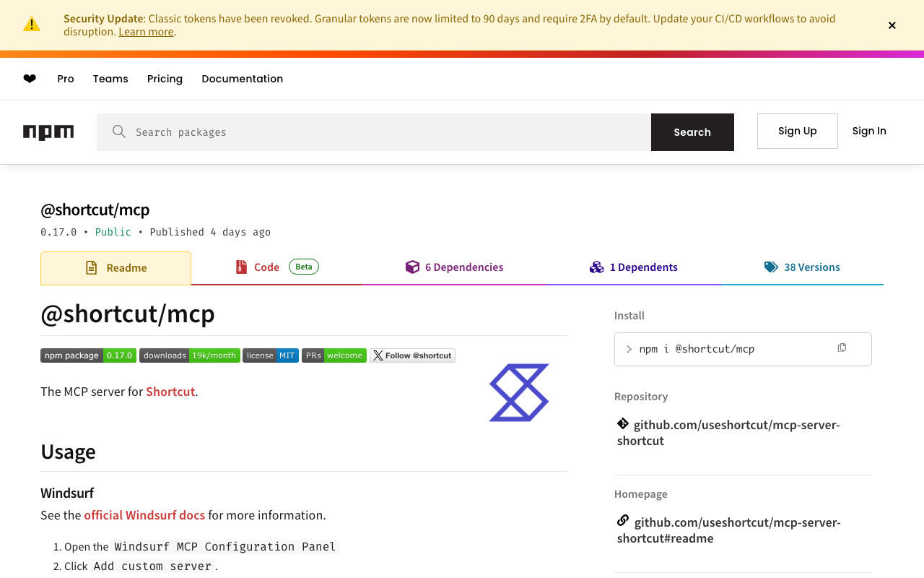This screenshot has height=578, width=924.
Task: Click the npm logo
Action: tap(48, 132)
